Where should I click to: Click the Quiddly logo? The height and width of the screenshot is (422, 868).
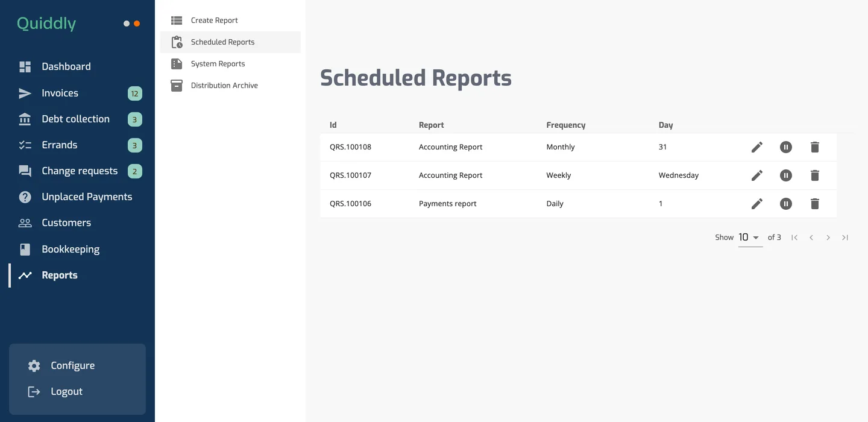tap(46, 24)
